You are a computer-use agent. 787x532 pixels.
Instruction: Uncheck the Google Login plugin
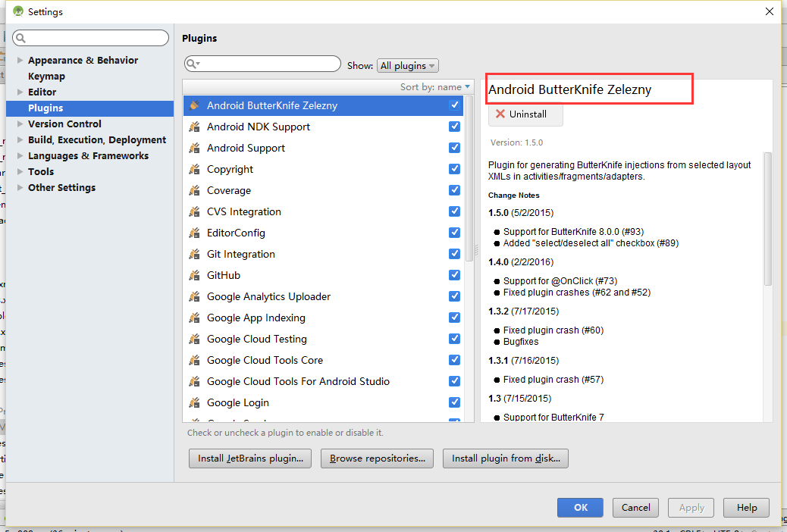pyautogui.click(x=454, y=402)
